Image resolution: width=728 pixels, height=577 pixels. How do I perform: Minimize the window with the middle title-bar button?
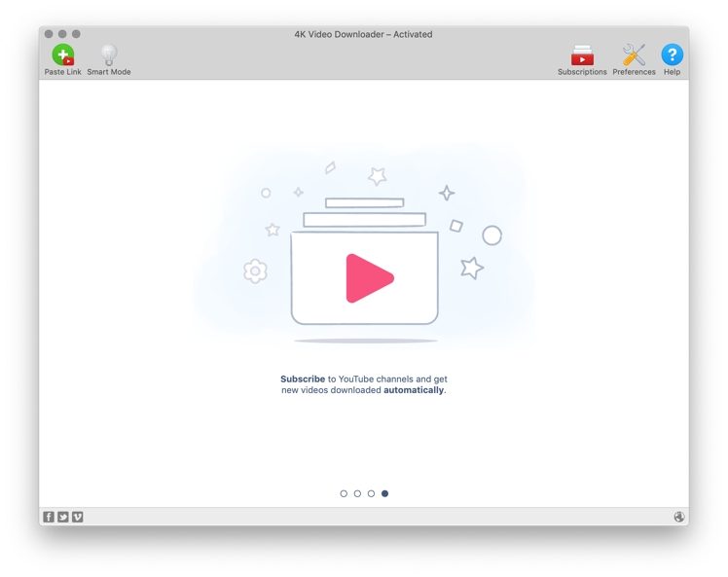tap(63, 34)
